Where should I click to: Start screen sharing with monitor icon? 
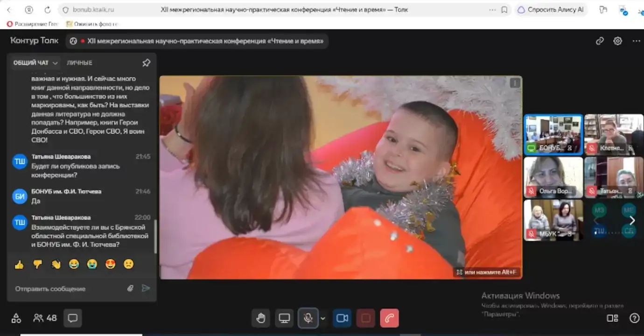coord(284,318)
